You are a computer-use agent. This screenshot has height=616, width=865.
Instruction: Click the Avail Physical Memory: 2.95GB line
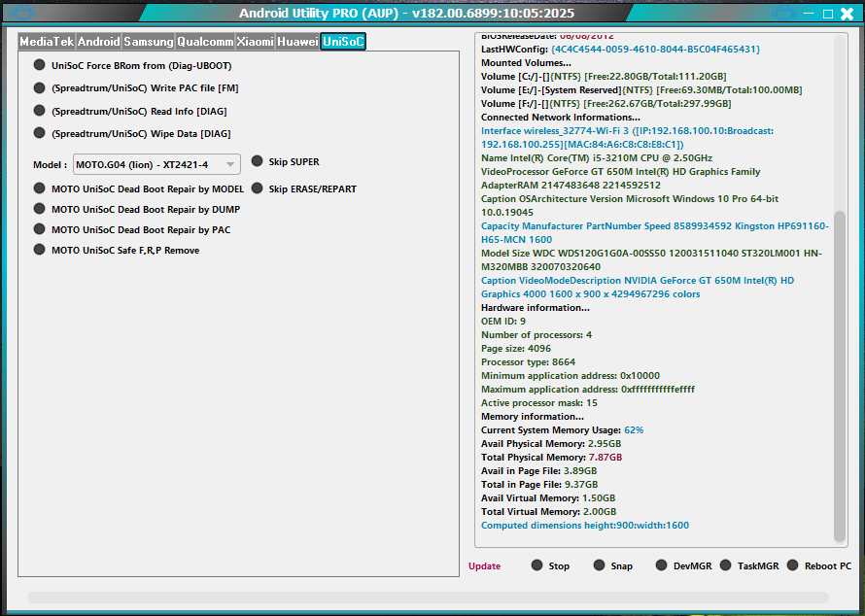(551, 444)
